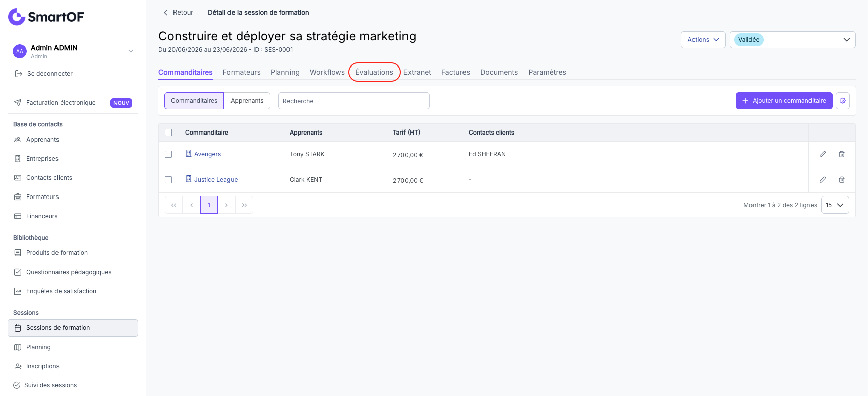
Task: Open table settings gear icon
Action: 843,101
